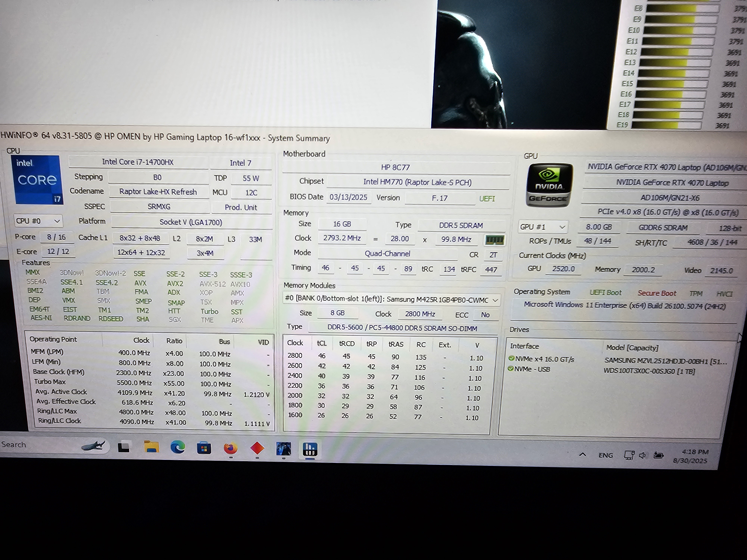Click GDDR6 SDRAM memory type

[x=663, y=228]
